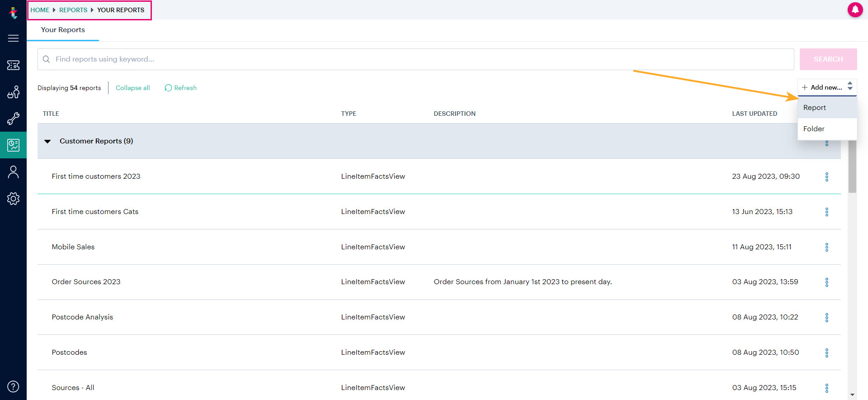Click date 23 Aug 2023, 09:30

tap(766, 176)
